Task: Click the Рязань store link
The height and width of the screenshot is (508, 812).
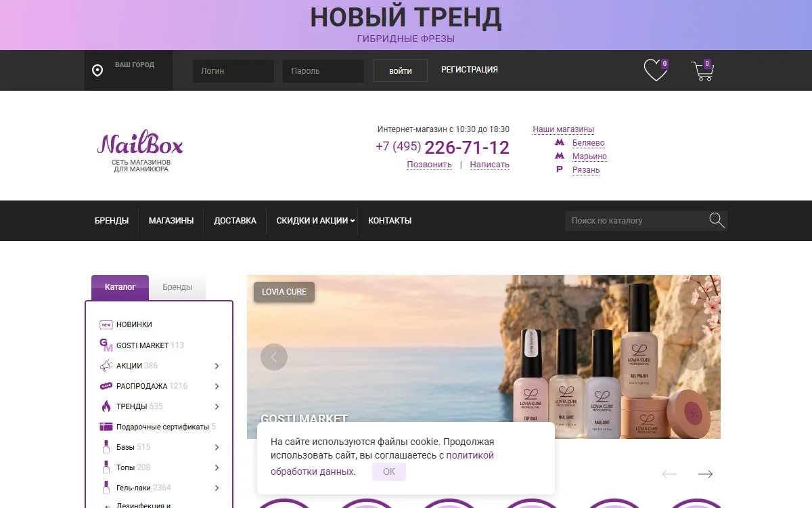Action: [x=586, y=170]
